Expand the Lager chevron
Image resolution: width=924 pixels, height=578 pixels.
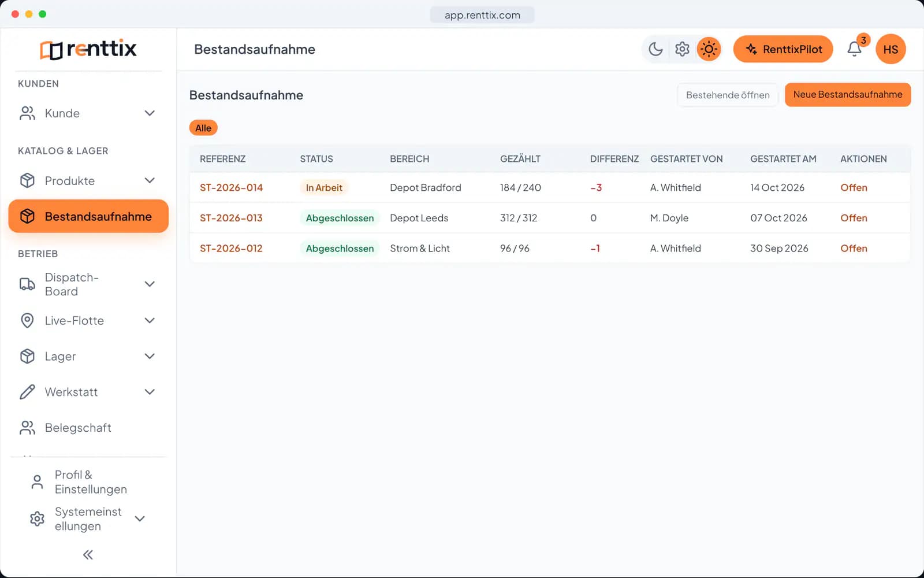[150, 357]
